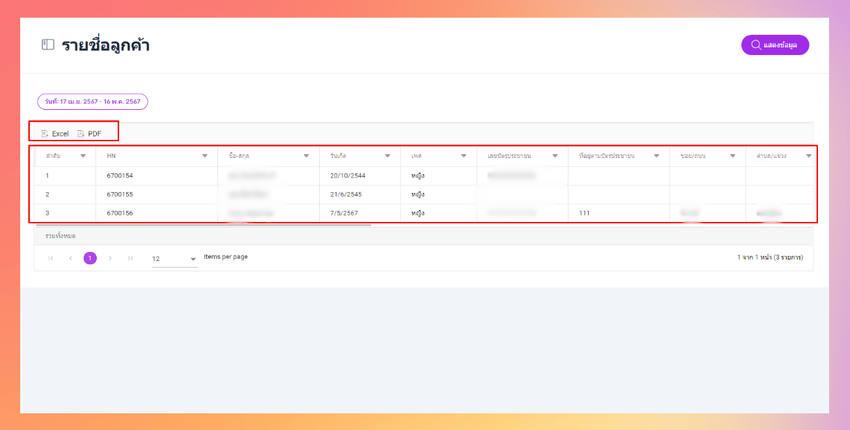The image size is (850, 430).
Task: Click the purple แสดงข้อมูล search button
Action: coord(775,45)
